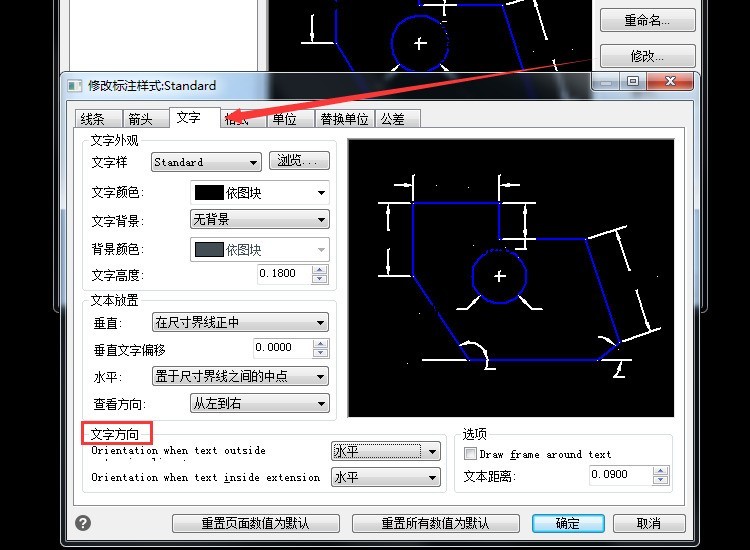Click 重置所有数值为默认 button
Screen dimensions: 750x550
(436, 523)
